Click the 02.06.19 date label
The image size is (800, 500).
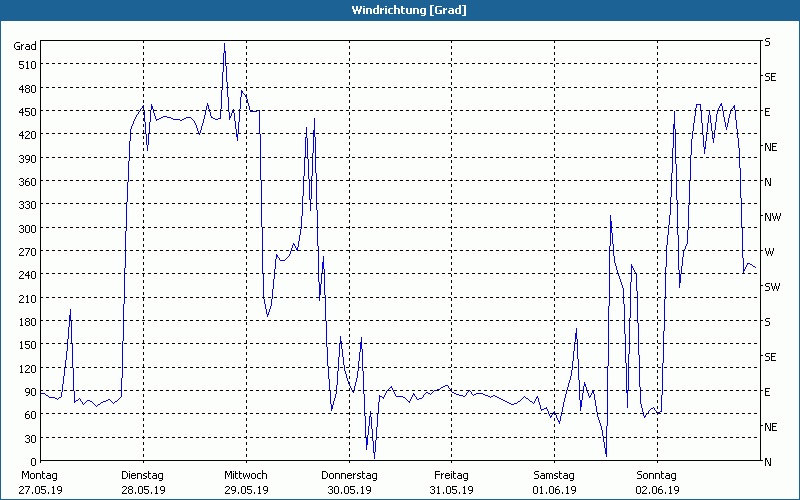(x=657, y=490)
